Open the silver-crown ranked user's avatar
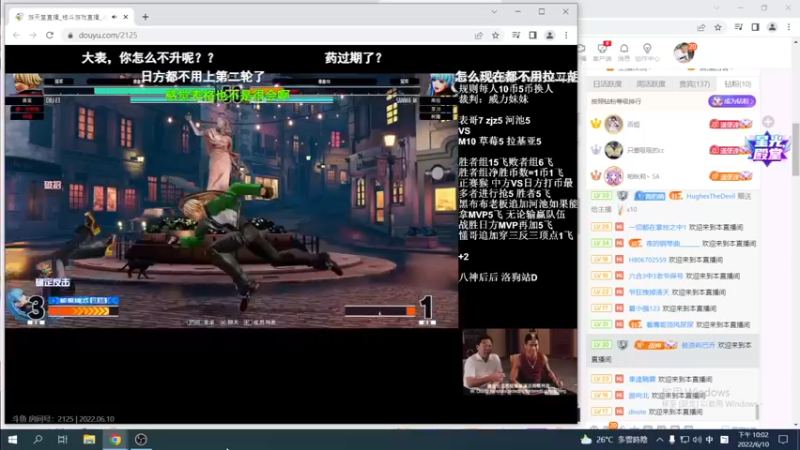Image resolution: width=800 pixels, height=450 pixels. tap(614, 150)
